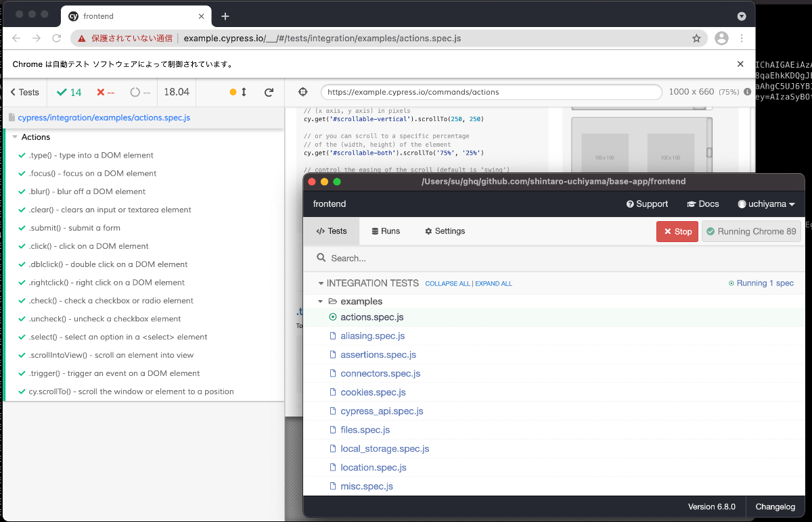
Task: Click Running 1 spec status
Action: (x=761, y=283)
